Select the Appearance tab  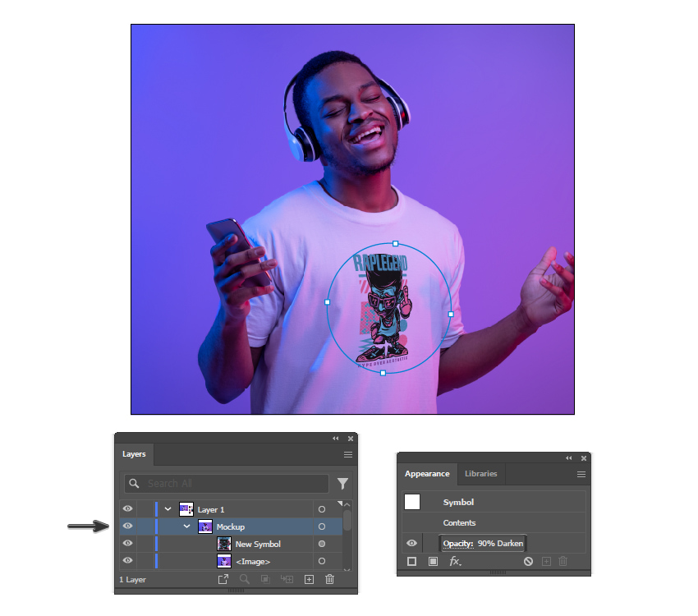point(427,473)
